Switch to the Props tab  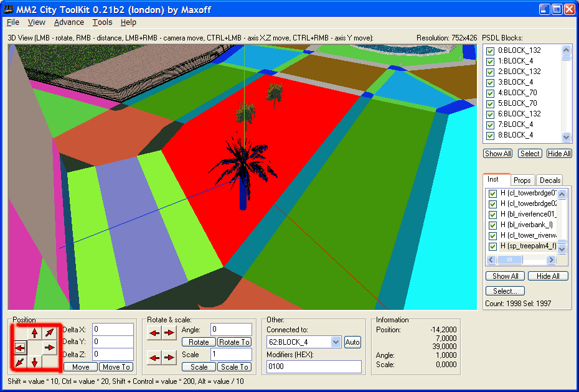(x=522, y=180)
